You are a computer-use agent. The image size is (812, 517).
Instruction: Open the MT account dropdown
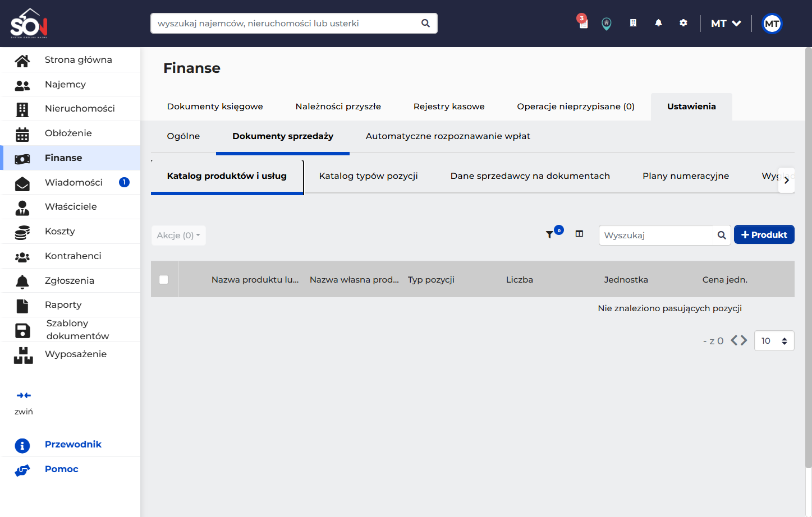[x=726, y=24]
